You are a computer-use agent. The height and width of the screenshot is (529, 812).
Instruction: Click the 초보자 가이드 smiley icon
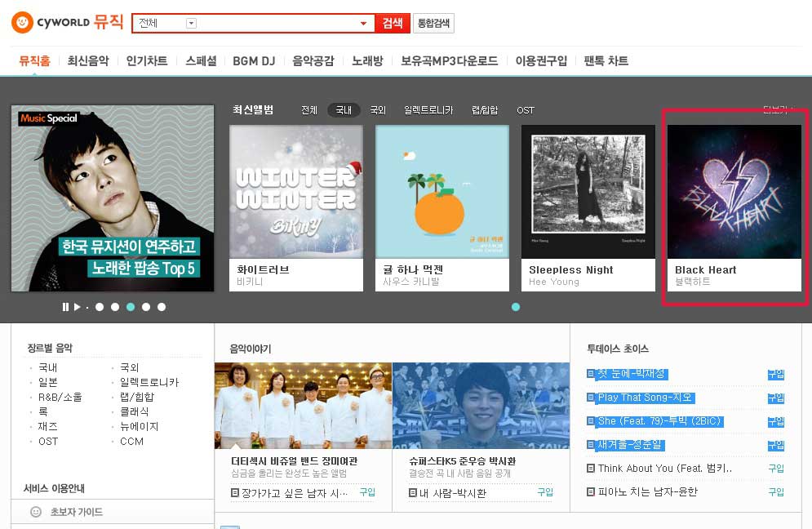point(36,512)
